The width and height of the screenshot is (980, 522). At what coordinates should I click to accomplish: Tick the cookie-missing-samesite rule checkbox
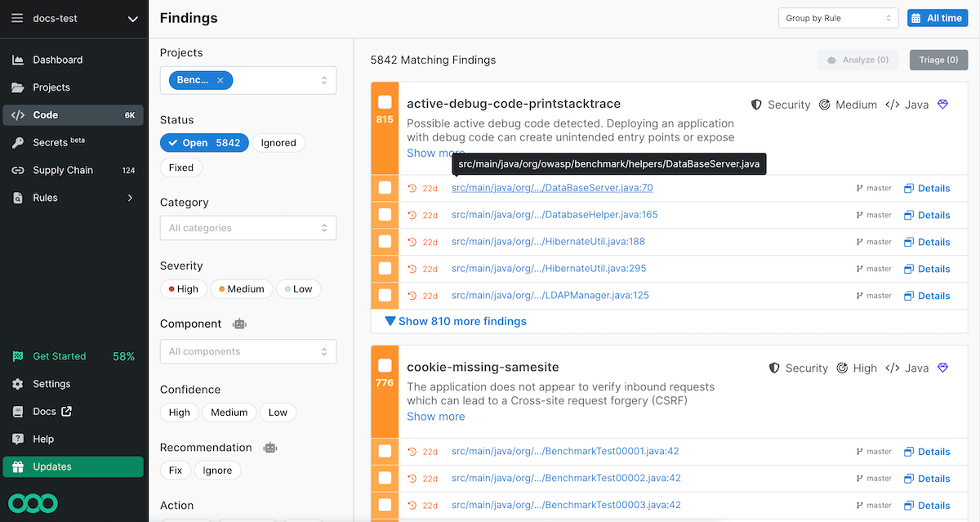pyautogui.click(x=385, y=365)
